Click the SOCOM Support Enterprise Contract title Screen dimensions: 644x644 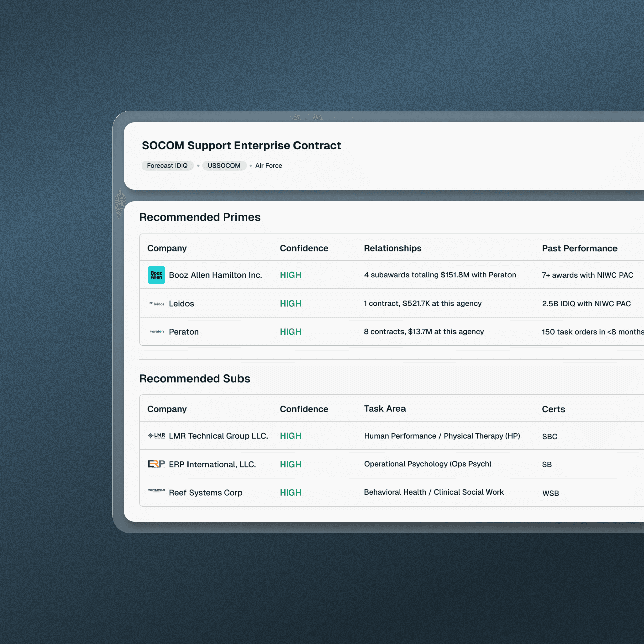(240, 145)
